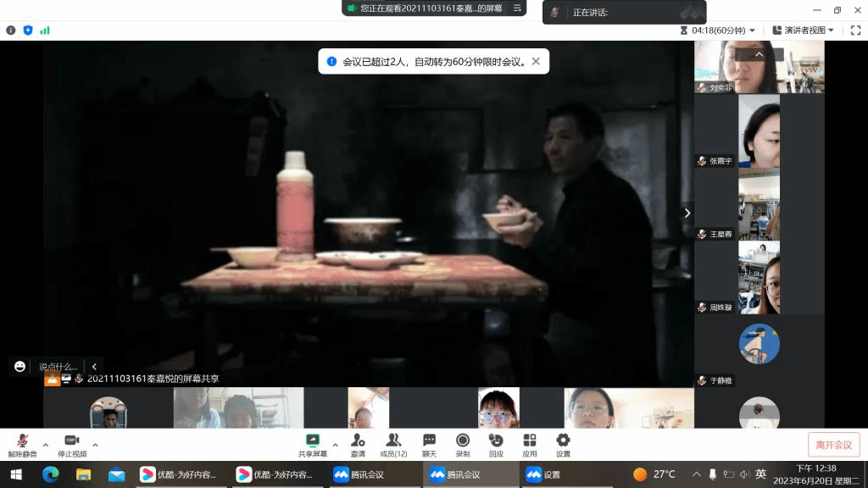Image resolution: width=868 pixels, height=488 pixels.
Task: Open the apps (应用) panel
Action: coord(530,444)
